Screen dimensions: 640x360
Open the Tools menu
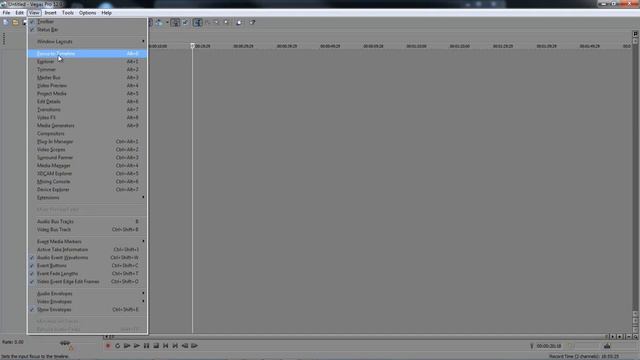(68, 13)
